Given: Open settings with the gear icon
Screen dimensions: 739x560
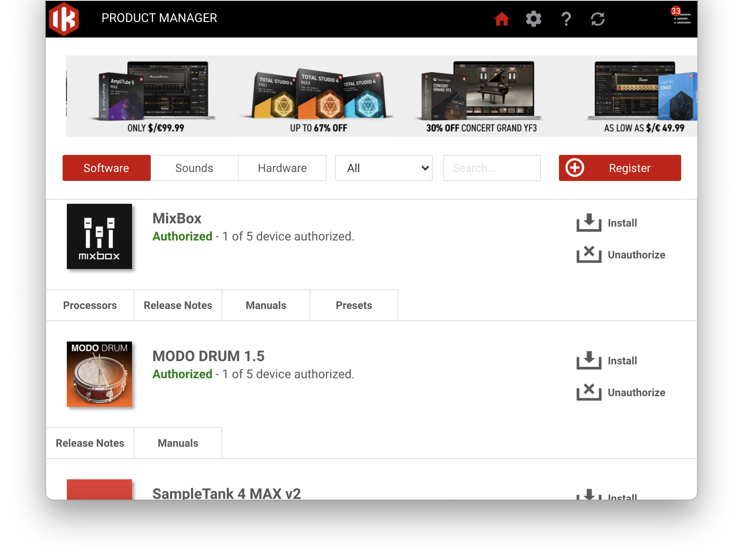Looking at the screenshot, I should 534,19.
